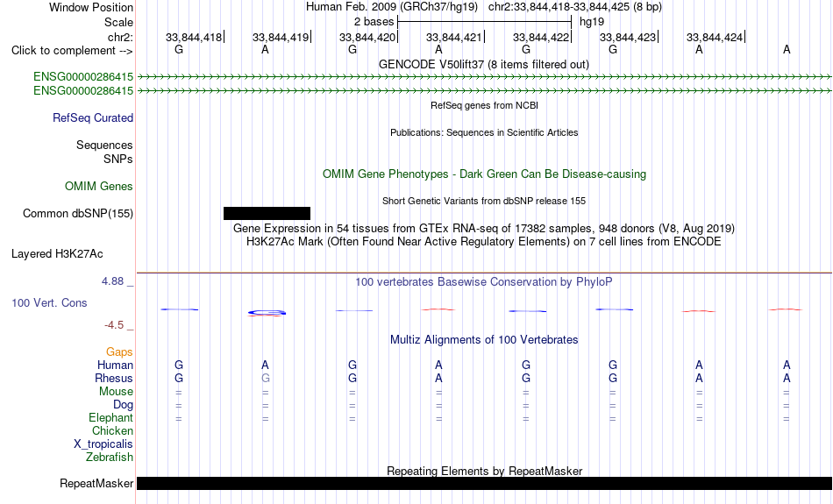Screen dimensions: 833x504
Task: Select the Chicken species label
Action: pos(112,430)
